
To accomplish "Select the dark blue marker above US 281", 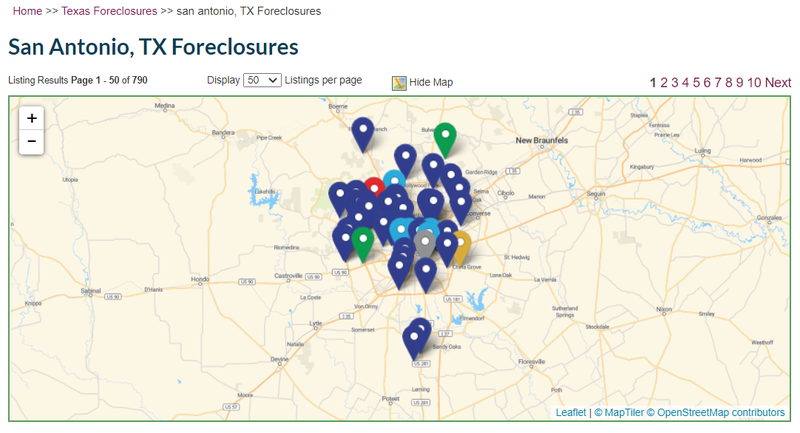I will point(414,342).
